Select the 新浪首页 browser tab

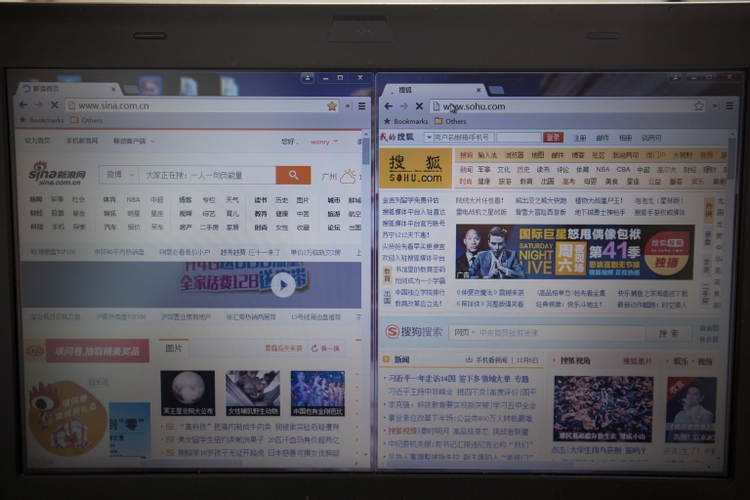click(x=67, y=89)
